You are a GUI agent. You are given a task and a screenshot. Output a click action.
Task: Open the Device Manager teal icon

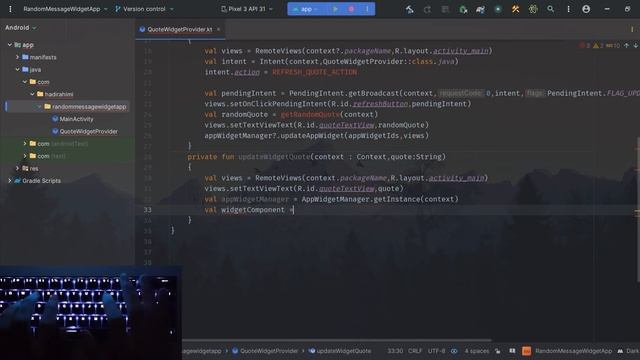point(498,9)
